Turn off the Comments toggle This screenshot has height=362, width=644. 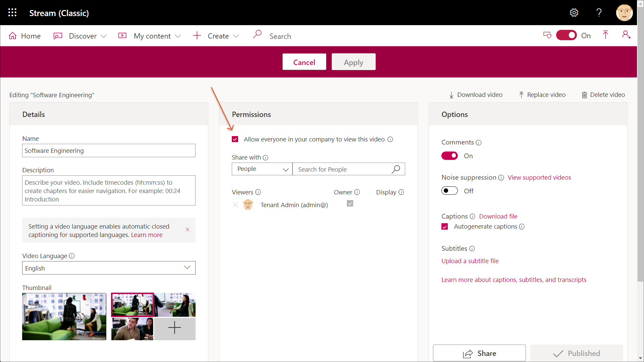449,156
